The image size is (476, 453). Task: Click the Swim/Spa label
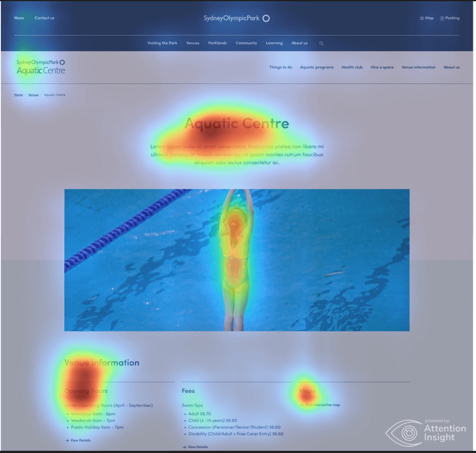[192, 405]
